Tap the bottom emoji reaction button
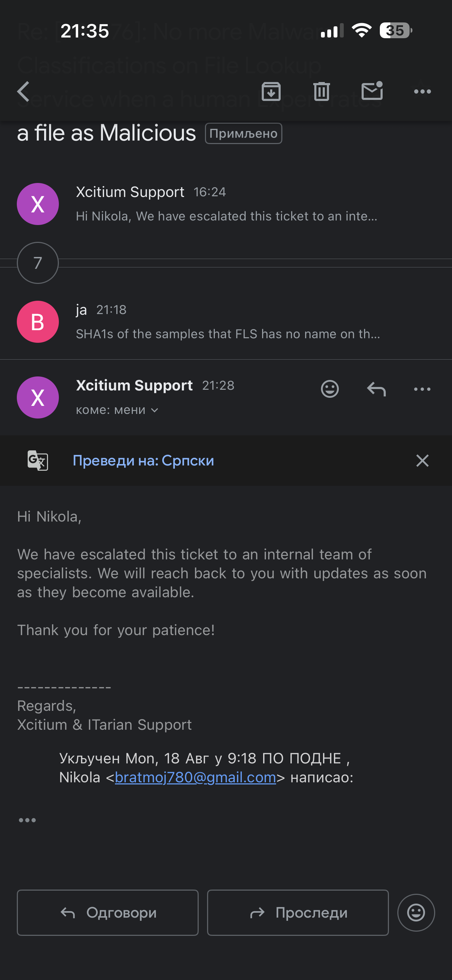 (416, 912)
